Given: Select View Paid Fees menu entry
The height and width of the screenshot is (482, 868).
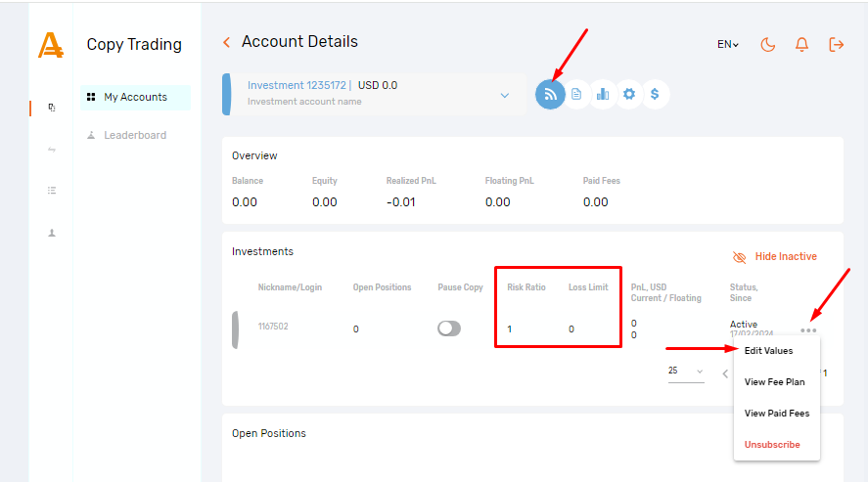Looking at the screenshot, I should (776, 414).
